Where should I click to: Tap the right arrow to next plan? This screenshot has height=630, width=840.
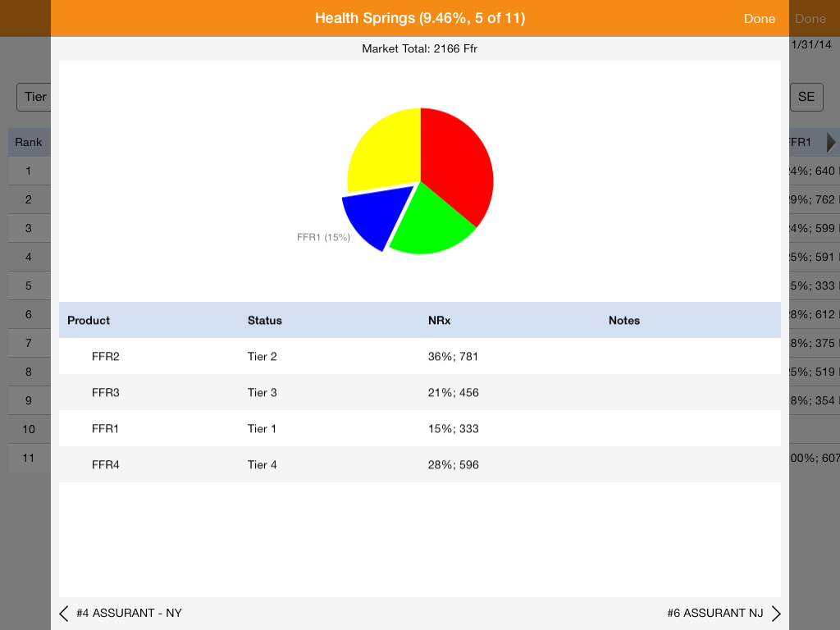[775, 614]
